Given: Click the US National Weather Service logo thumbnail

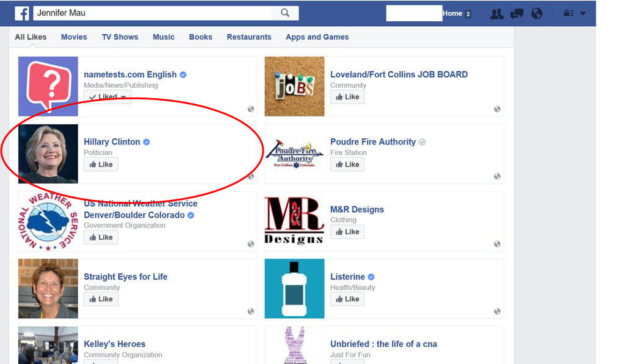Looking at the screenshot, I should 48,221.
